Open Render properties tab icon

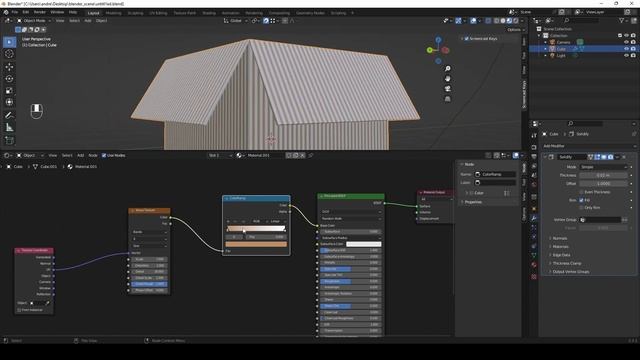(534, 147)
